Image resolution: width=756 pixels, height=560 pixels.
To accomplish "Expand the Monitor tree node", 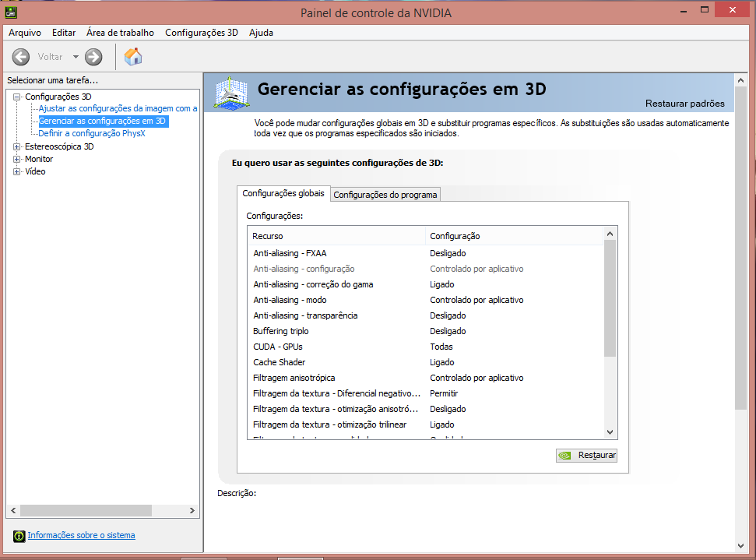I will pyautogui.click(x=17, y=159).
